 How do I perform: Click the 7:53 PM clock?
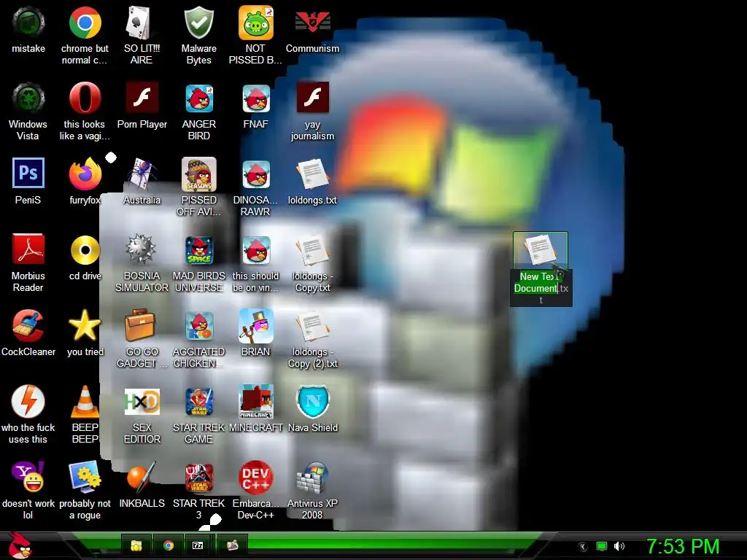[683, 546]
